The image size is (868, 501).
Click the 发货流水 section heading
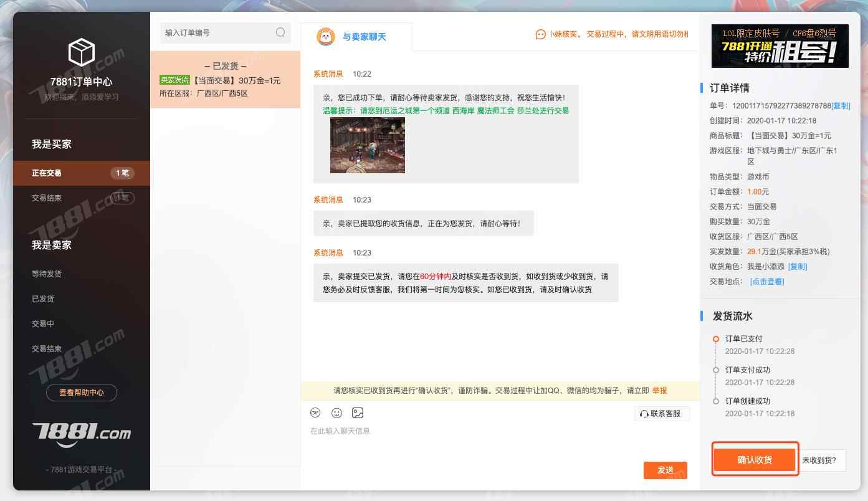pyautogui.click(x=733, y=316)
